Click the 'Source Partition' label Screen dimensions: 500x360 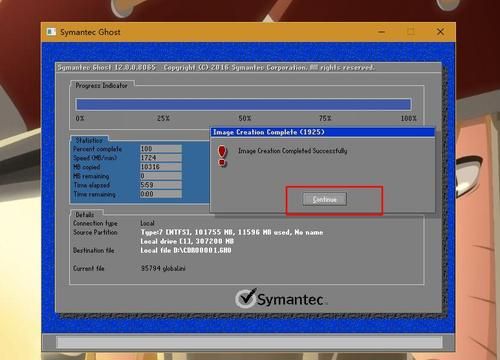click(95, 232)
